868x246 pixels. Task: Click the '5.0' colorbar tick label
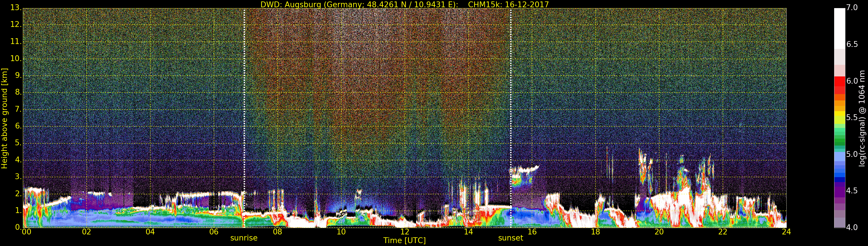852,154
